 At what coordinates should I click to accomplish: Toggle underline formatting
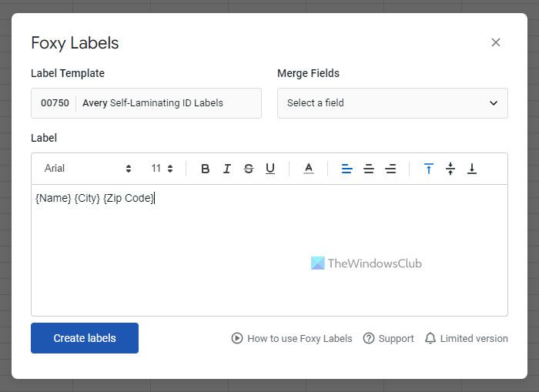[270, 169]
